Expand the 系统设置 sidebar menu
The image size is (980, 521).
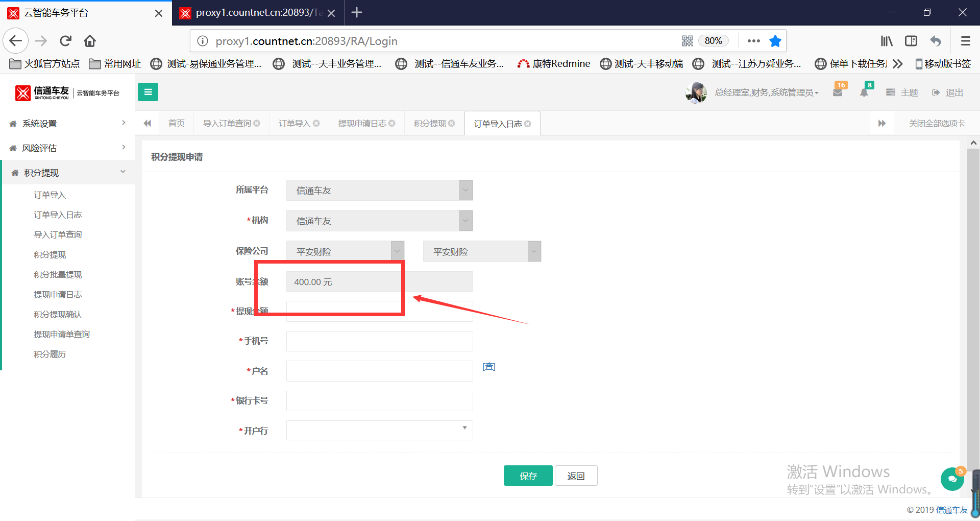point(67,124)
